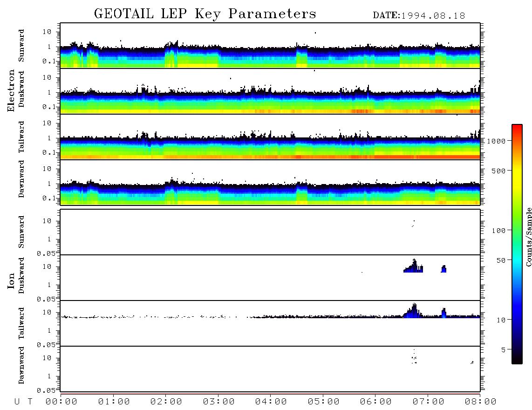
Task: Select the Ion Sunward panel label
Action: (21, 232)
